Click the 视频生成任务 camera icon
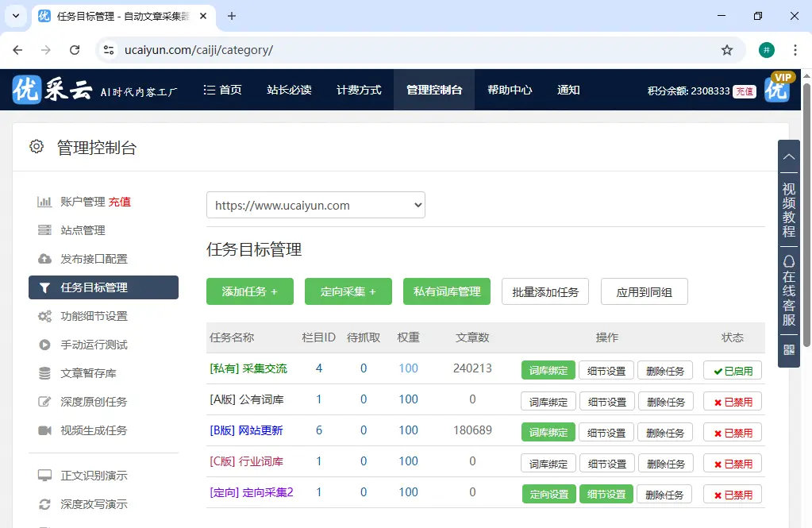 click(x=45, y=431)
